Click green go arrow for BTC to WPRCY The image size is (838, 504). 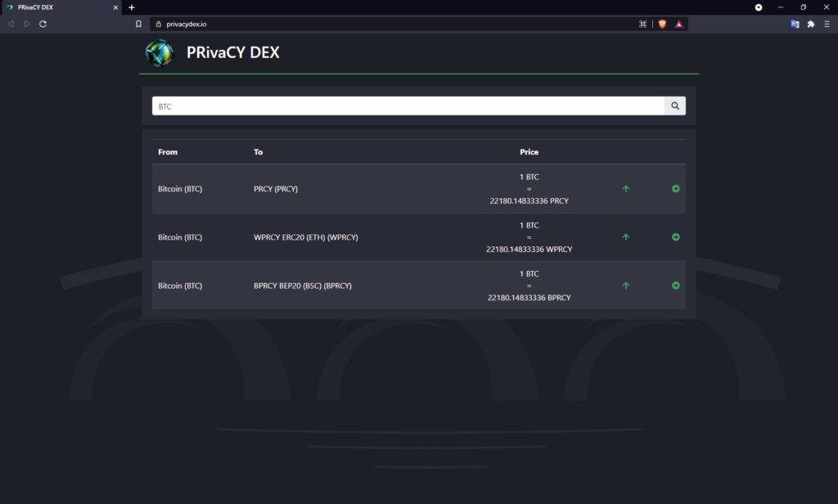(x=675, y=237)
